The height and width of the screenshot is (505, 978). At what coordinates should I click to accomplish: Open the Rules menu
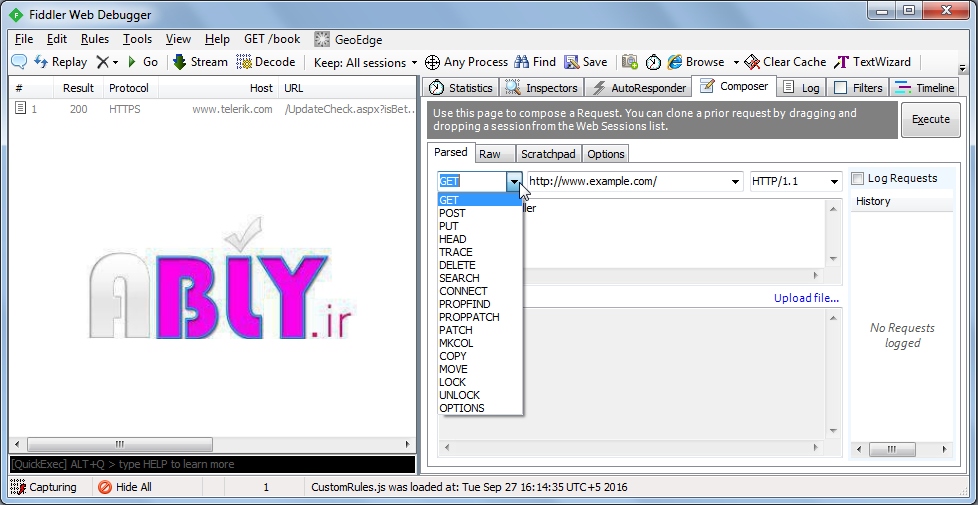pos(95,39)
